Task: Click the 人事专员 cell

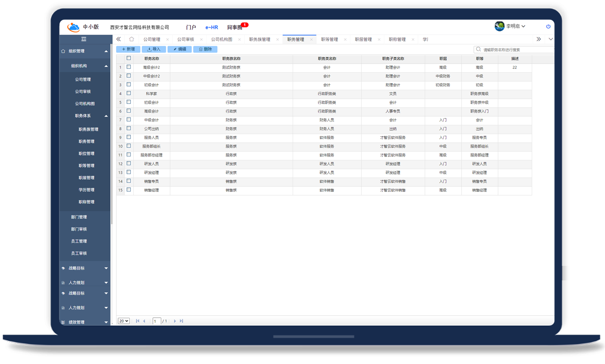Action: 393,111
